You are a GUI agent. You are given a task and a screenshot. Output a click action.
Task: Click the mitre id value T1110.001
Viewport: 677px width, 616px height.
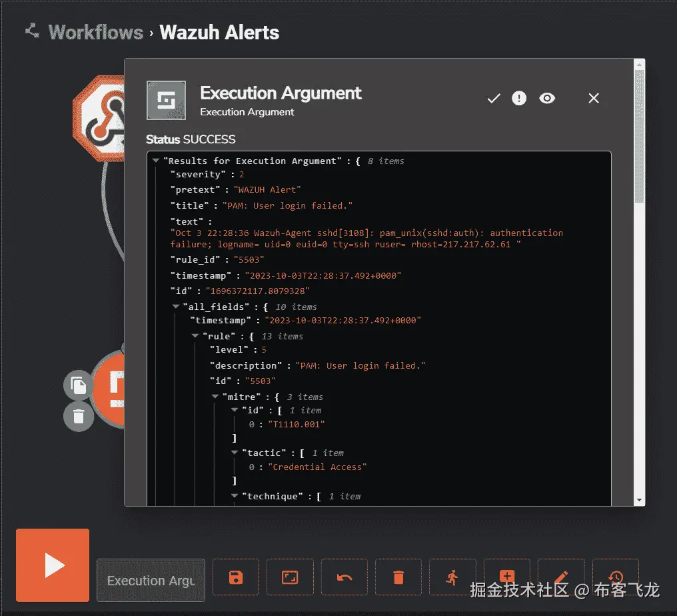point(297,424)
